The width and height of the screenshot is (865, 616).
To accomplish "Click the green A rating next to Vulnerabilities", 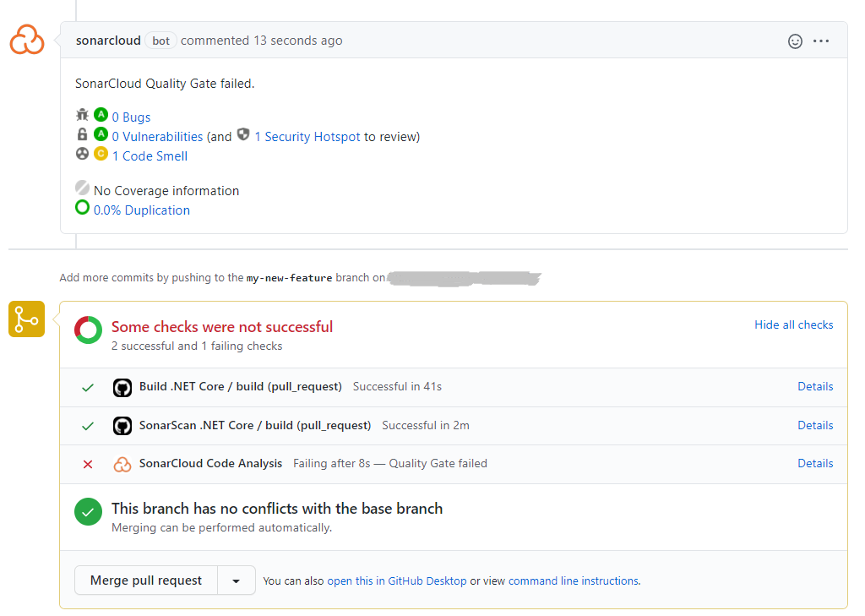I will tap(101, 134).
